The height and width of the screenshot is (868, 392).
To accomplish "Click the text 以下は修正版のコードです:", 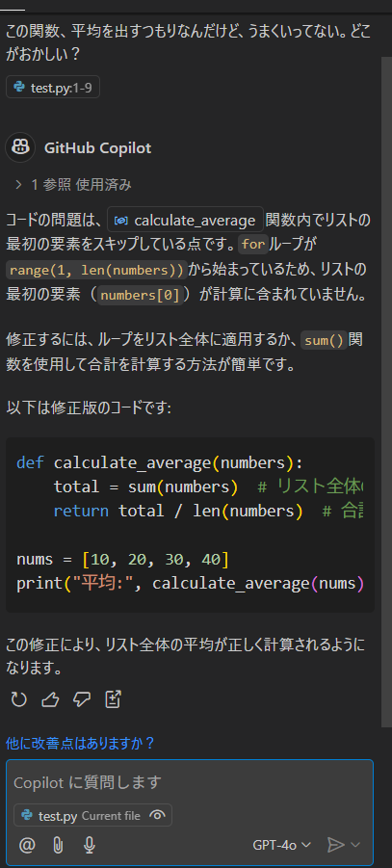I will point(90,408).
